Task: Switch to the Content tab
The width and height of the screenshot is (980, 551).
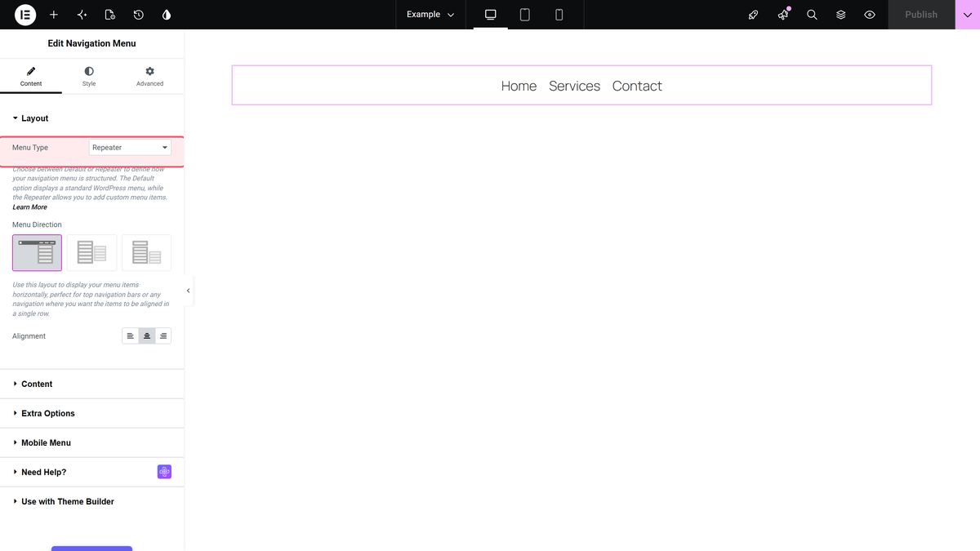Action: (x=31, y=77)
